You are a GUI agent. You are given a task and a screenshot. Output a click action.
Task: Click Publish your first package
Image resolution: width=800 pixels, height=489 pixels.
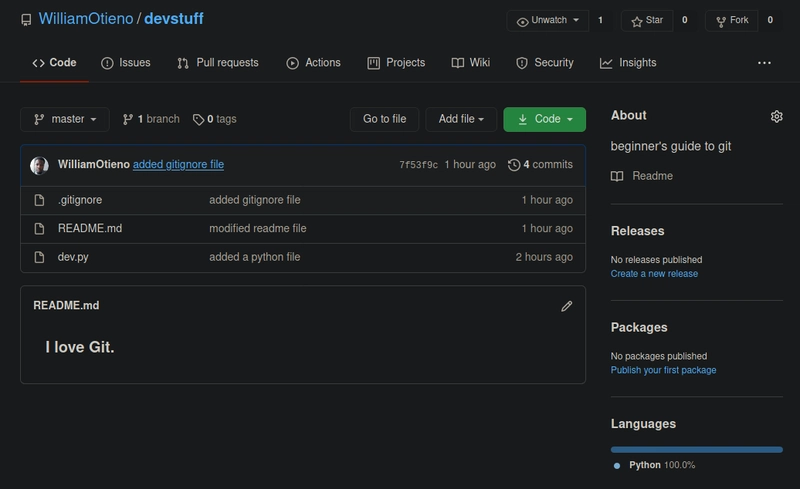tap(663, 371)
